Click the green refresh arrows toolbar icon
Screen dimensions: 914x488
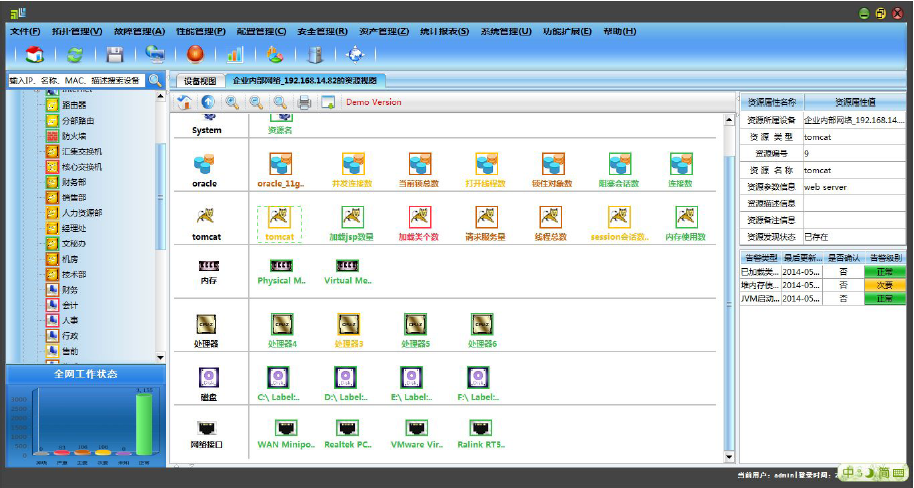[74, 54]
